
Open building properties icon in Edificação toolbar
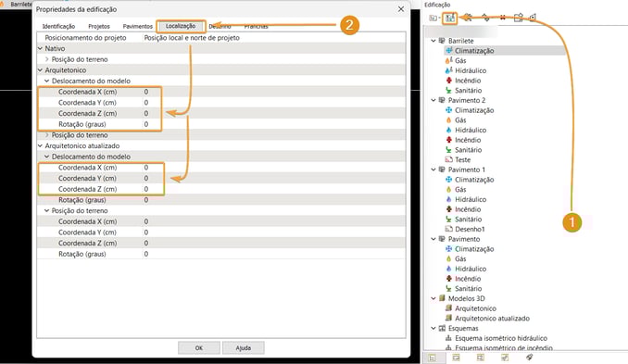pyautogui.click(x=450, y=18)
